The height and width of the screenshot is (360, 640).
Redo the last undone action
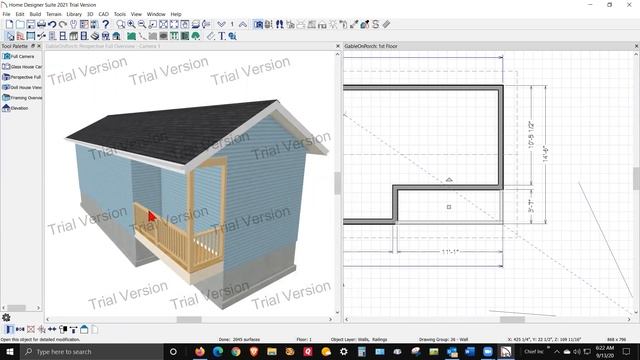coord(62,24)
